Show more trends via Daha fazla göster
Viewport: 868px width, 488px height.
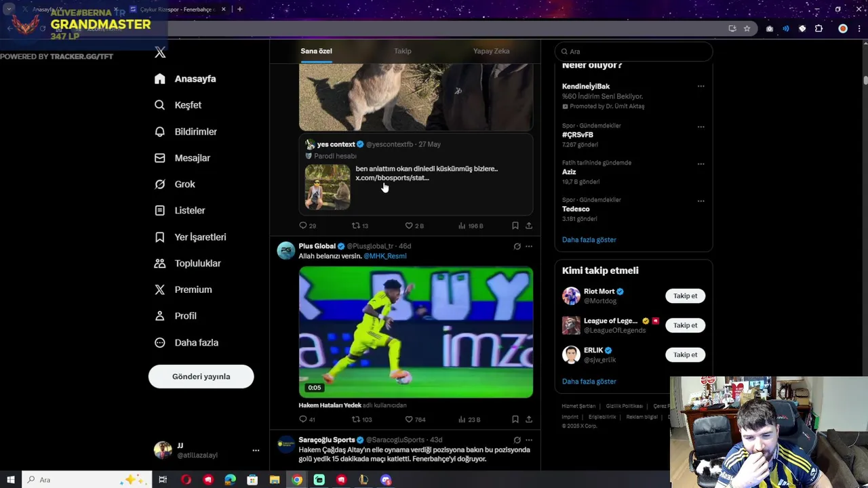click(x=589, y=240)
